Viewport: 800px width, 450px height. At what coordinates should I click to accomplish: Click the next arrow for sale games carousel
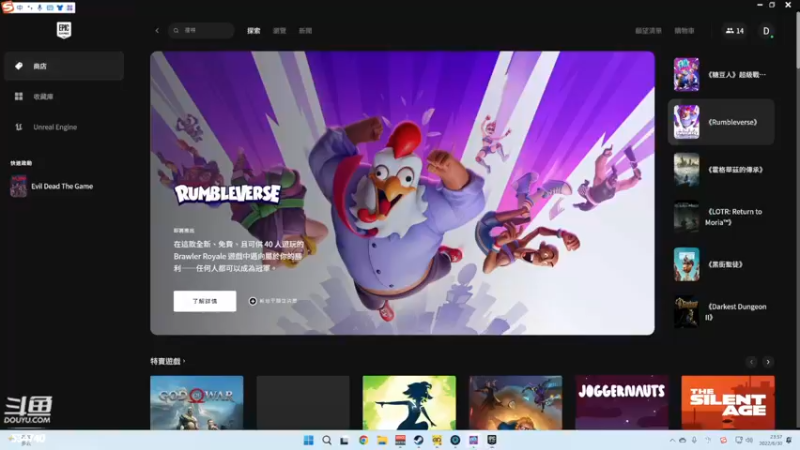[x=768, y=362]
